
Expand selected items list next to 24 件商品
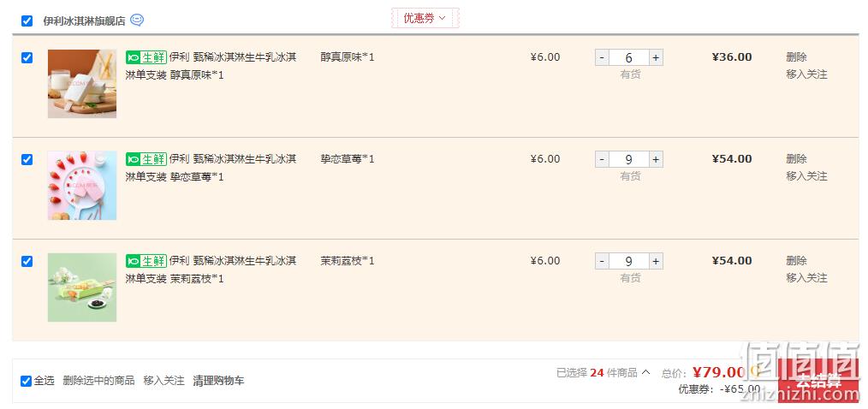point(645,372)
